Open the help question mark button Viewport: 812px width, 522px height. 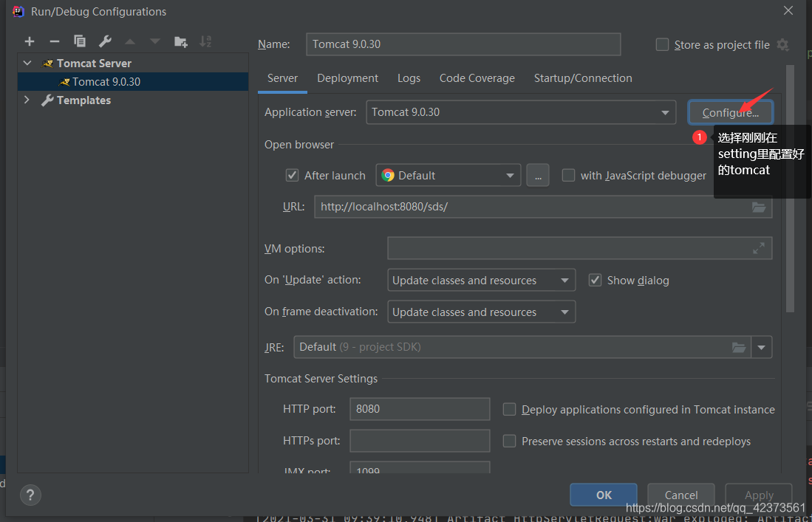point(30,495)
